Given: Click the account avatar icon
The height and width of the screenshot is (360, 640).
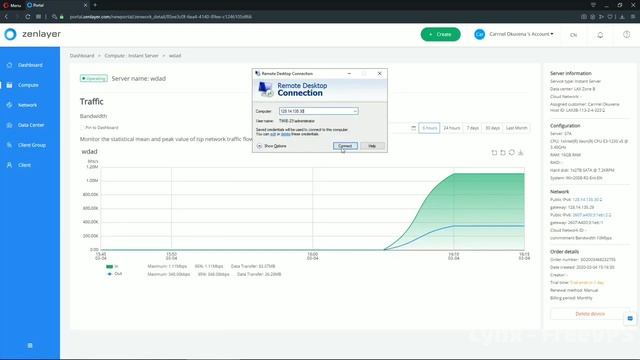Looking at the screenshot, I should pos(480,34).
